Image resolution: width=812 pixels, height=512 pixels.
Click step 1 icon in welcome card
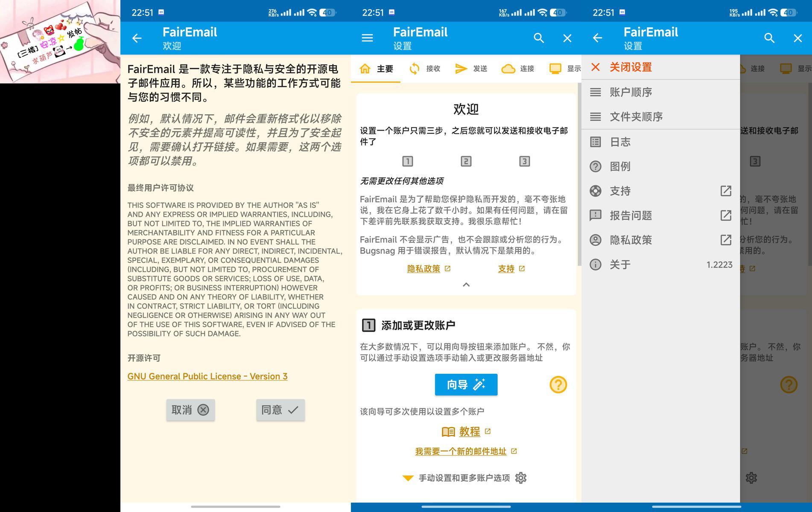[x=408, y=161]
